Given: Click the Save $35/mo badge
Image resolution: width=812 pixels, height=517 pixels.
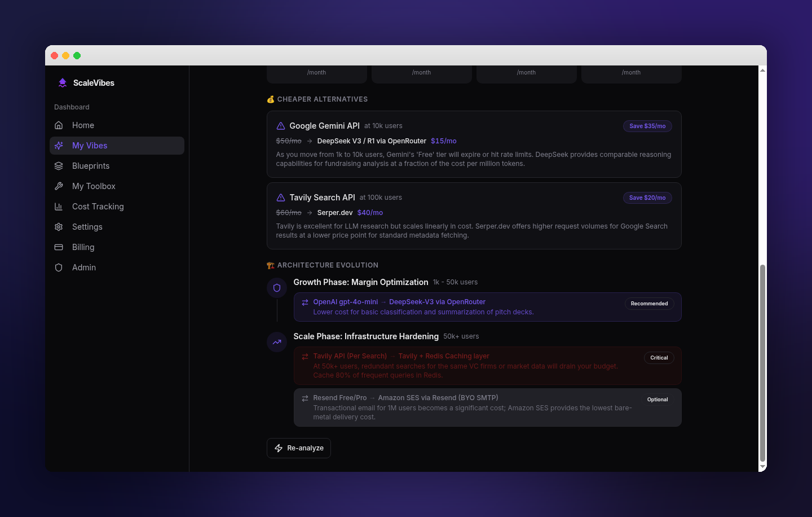Looking at the screenshot, I should point(647,126).
